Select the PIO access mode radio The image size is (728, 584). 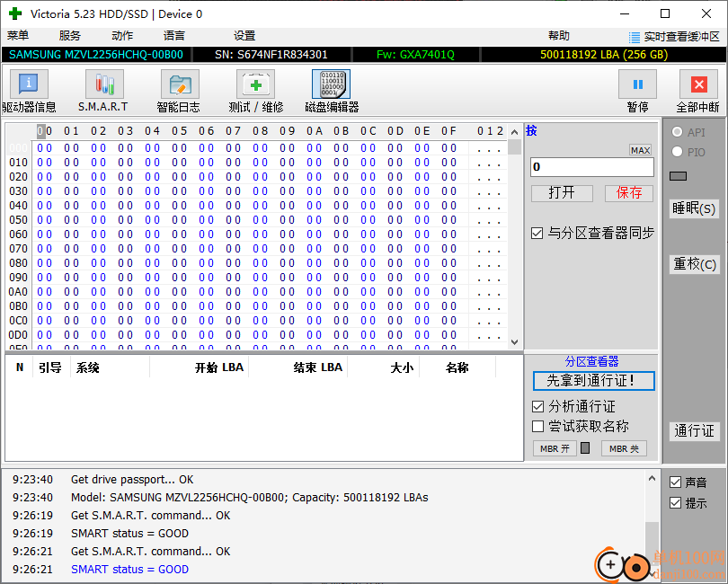pyautogui.click(x=677, y=152)
